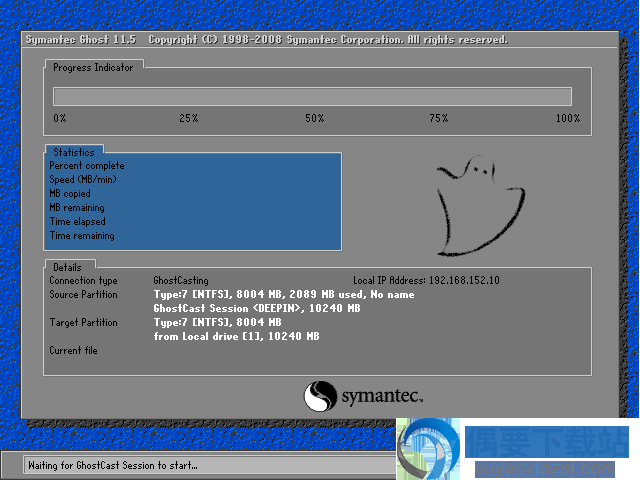Viewport: 640px width, 480px height.
Task: Click the copyright notice in title bar
Action: pyautogui.click(x=328, y=40)
